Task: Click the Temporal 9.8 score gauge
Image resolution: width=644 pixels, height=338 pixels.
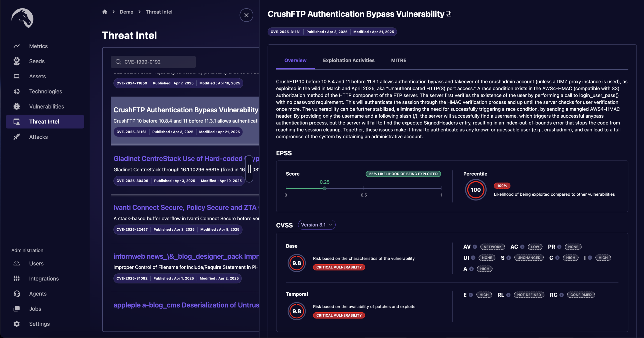Action: [297, 311]
